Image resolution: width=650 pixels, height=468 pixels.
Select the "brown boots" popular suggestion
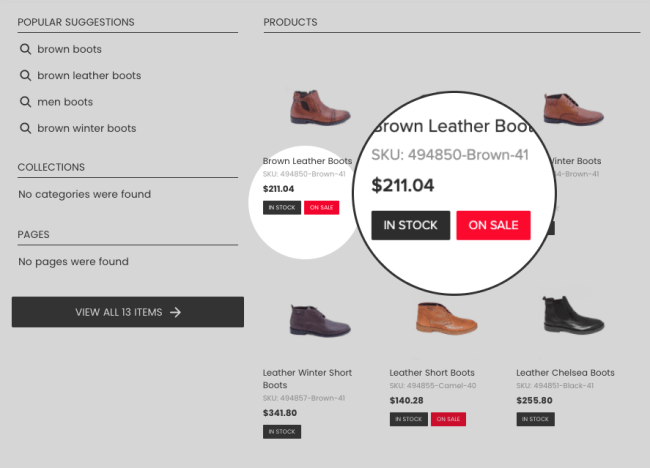click(x=69, y=49)
